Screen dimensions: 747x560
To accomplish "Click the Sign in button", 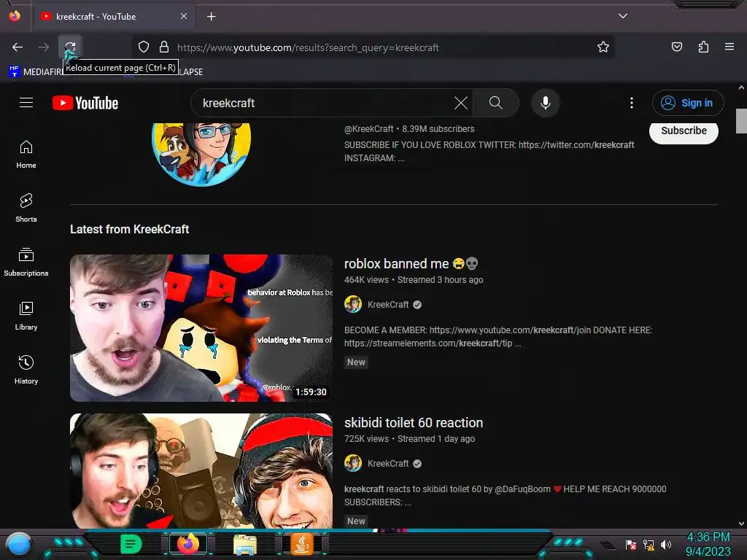I will 687,103.
